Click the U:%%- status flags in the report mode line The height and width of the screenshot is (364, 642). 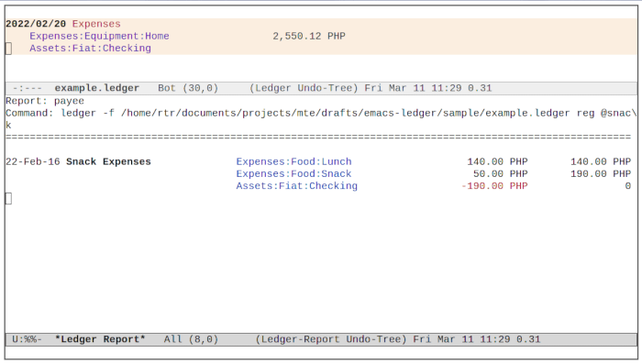point(27,339)
